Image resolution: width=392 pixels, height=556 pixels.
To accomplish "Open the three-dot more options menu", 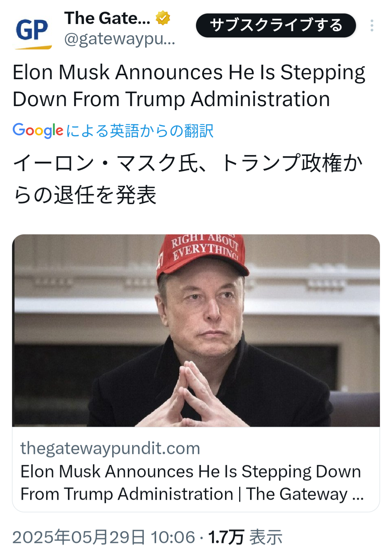I will [x=372, y=25].
